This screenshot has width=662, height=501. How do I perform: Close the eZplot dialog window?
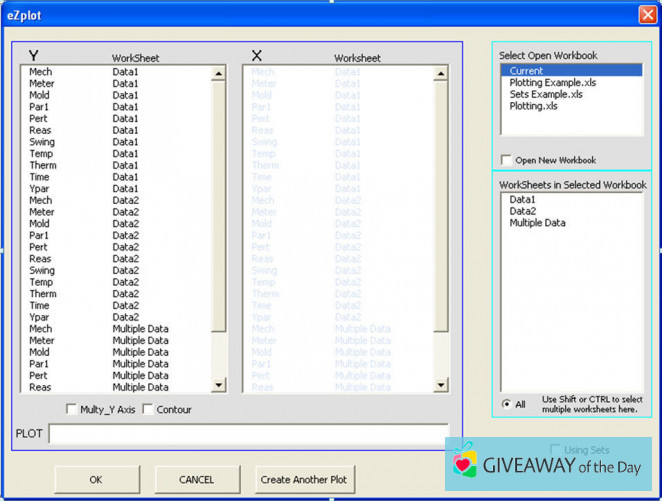(x=646, y=15)
